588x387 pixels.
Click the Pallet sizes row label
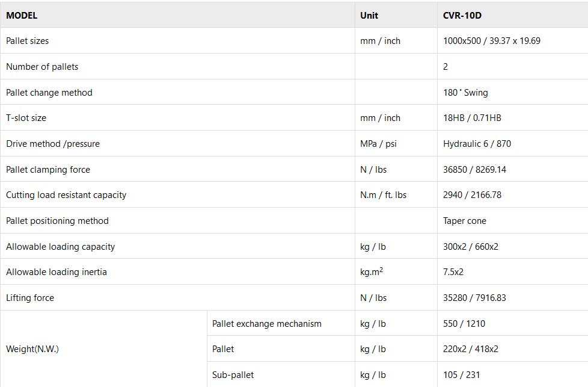[x=28, y=41]
